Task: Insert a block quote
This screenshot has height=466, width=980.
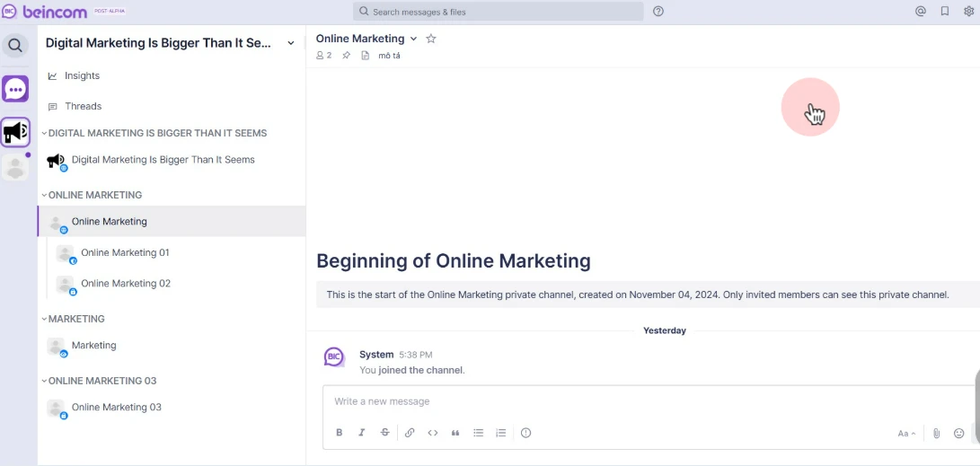Action: (455, 432)
